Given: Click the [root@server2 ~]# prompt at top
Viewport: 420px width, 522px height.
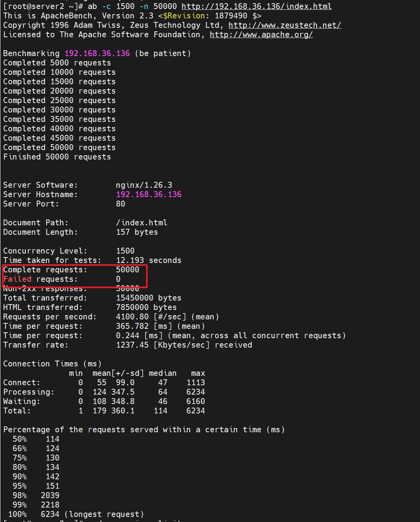Looking at the screenshot, I should click(x=43, y=6).
